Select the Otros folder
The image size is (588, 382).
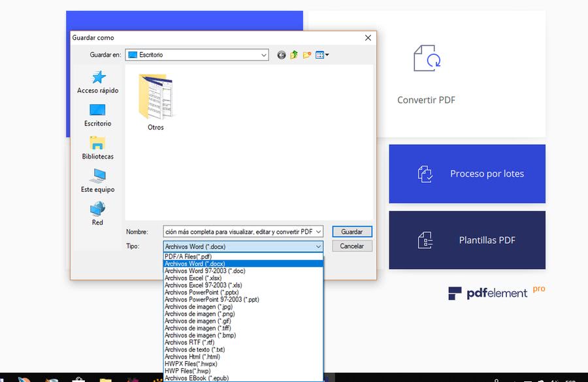pyautogui.click(x=155, y=103)
